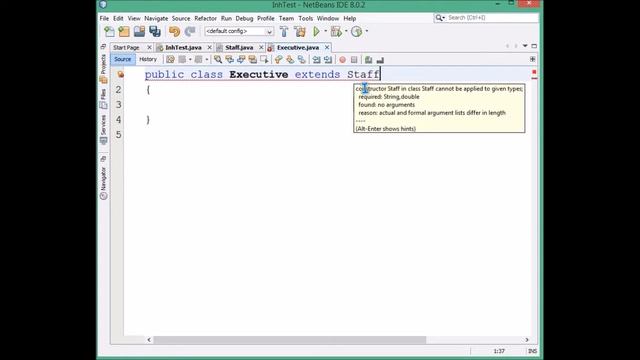640x360 pixels.
Task: Open the Profile menu
Action: tap(266, 18)
